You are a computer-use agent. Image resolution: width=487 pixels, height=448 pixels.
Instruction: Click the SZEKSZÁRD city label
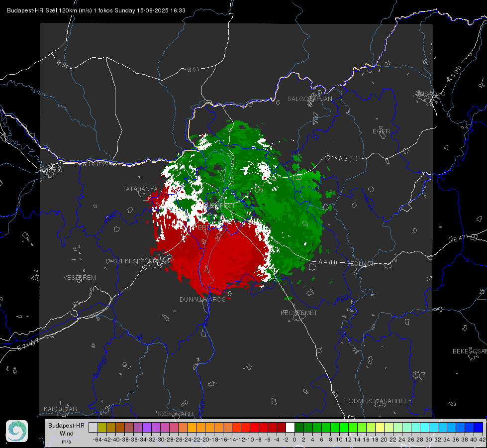click(176, 414)
